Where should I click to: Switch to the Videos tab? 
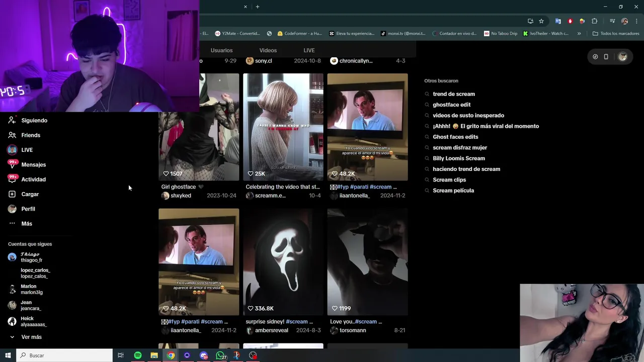268,50
